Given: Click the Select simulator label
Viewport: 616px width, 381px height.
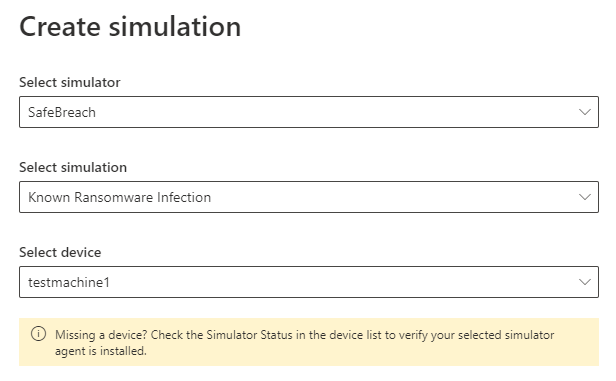Looking at the screenshot, I should (x=70, y=82).
